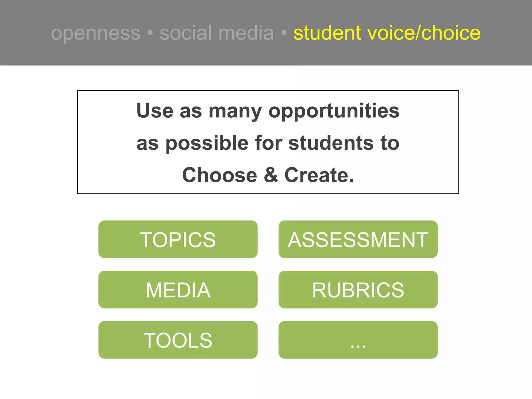Click the 'as possible for students to' line
The image size is (532, 399).
268,143
